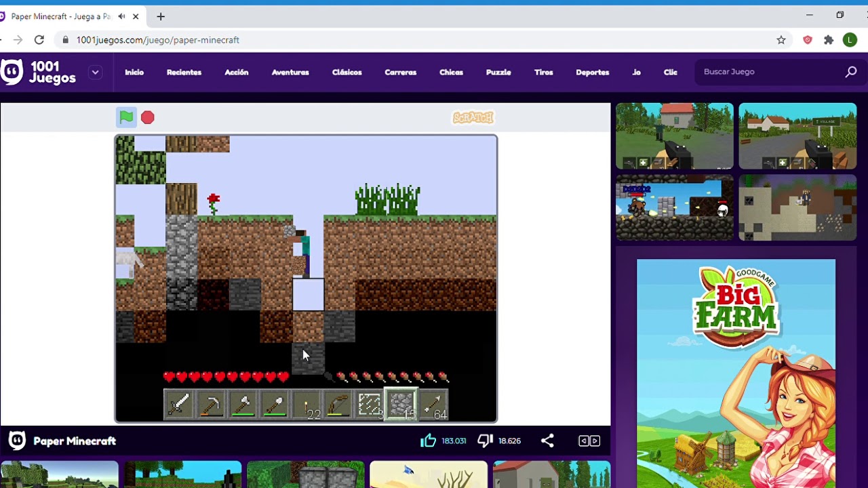Toggle theater mode arrows icon

click(x=589, y=441)
